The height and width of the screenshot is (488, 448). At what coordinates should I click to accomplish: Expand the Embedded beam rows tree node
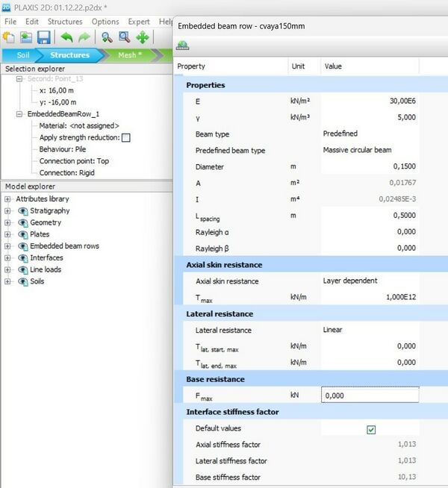point(7,246)
